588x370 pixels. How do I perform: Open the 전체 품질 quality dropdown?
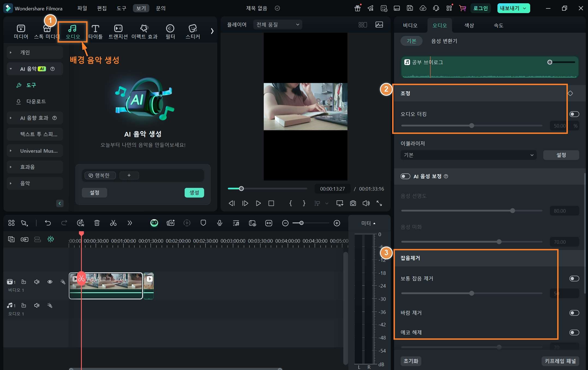(x=278, y=25)
